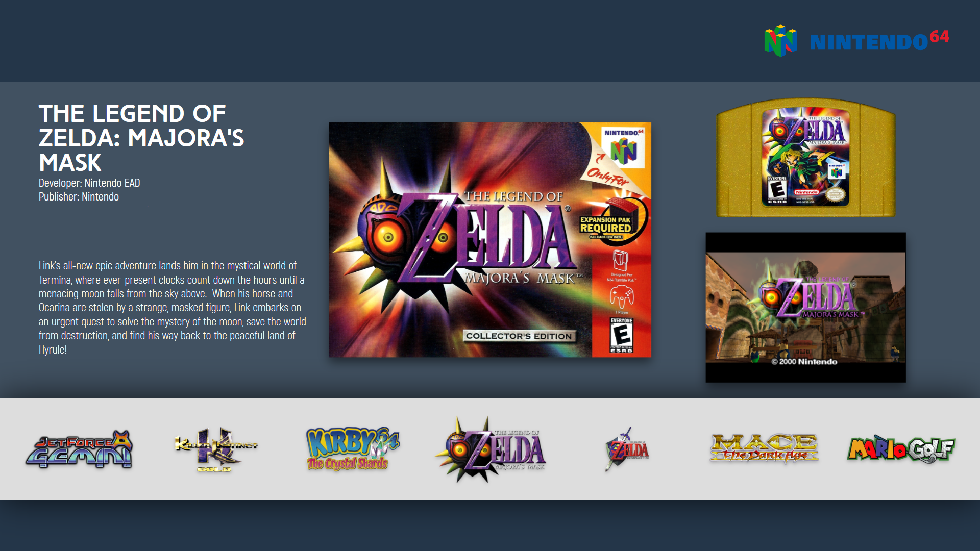
Task: Open Kirby 64 The Crystal Shards logo
Action: 353,449
